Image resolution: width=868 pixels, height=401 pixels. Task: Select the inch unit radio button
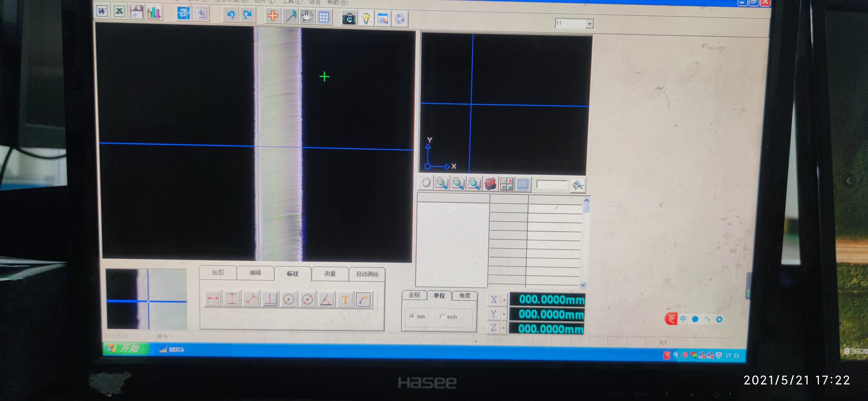(442, 316)
